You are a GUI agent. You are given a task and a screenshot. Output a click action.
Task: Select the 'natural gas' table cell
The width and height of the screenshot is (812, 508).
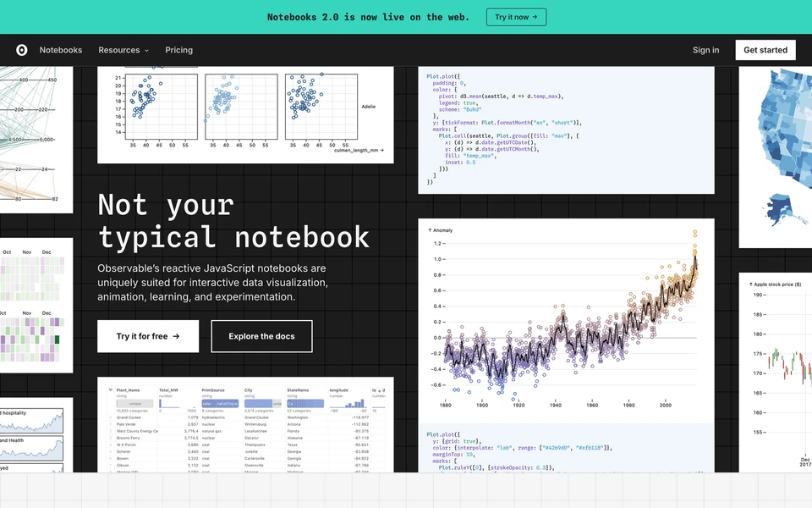pyautogui.click(x=211, y=431)
